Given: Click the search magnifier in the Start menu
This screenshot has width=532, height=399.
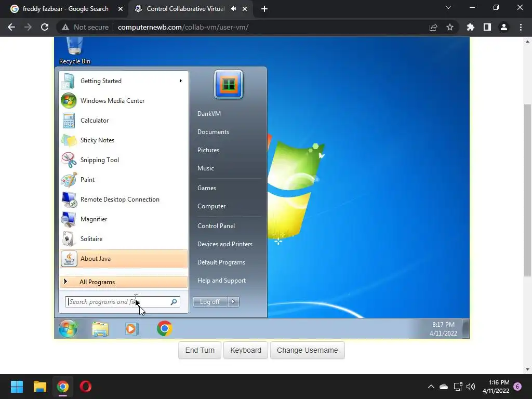Looking at the screenshot, I should click(174, 302).
